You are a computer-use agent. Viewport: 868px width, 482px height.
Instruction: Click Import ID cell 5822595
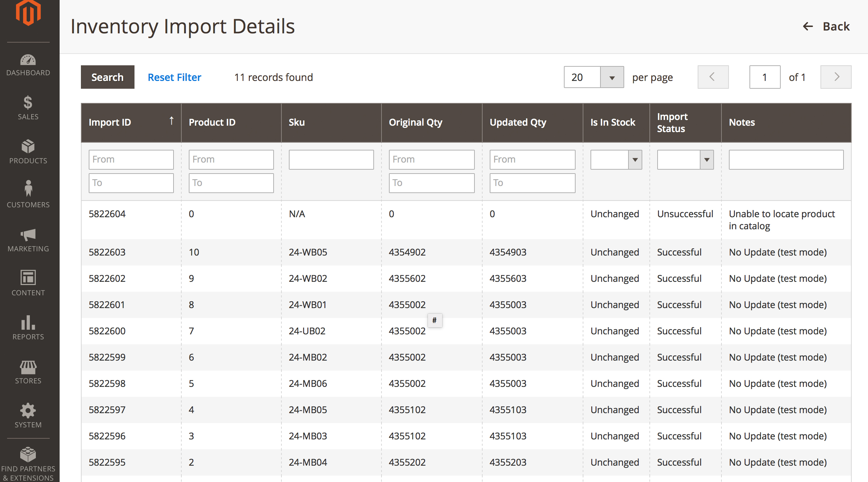(x=107, y=462)
